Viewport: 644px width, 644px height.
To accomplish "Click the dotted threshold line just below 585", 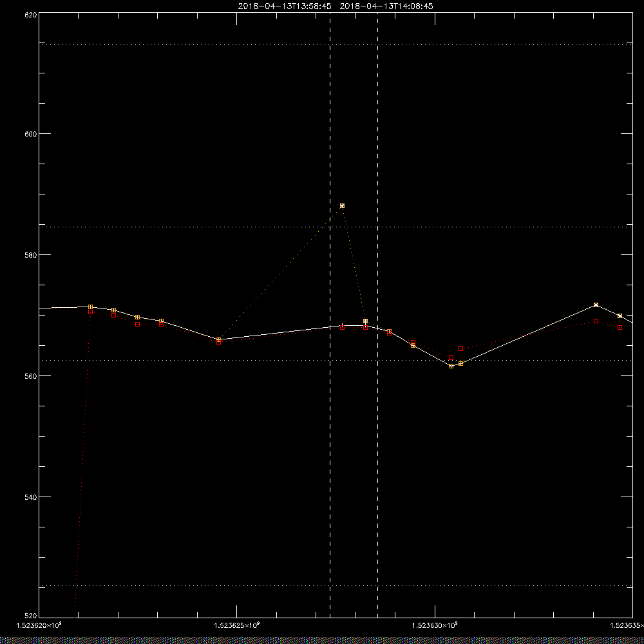I will [x=336, y=227].
